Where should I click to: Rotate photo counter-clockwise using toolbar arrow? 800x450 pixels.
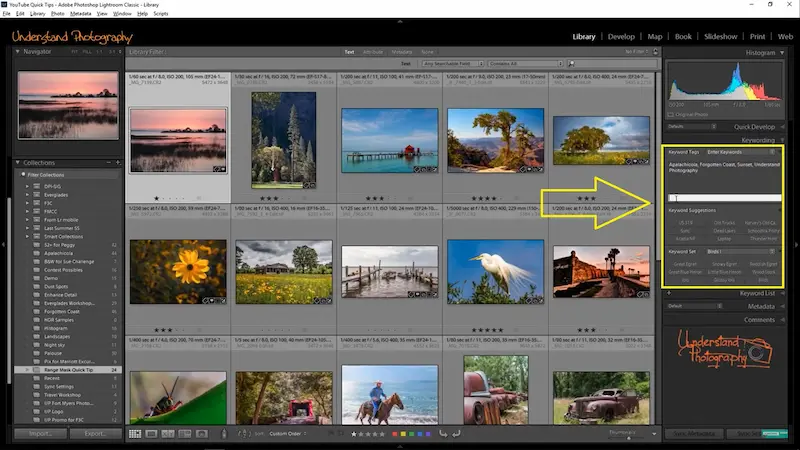coord(441,434)
